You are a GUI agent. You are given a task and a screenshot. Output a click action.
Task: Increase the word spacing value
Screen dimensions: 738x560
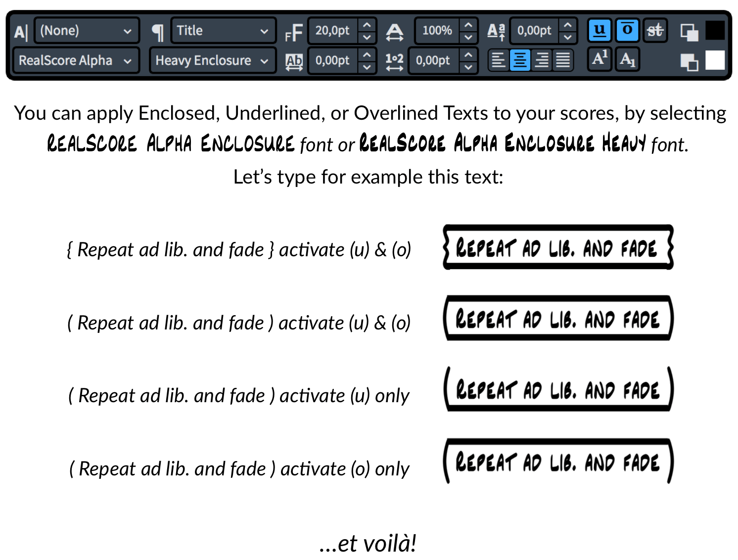[468, 53]
